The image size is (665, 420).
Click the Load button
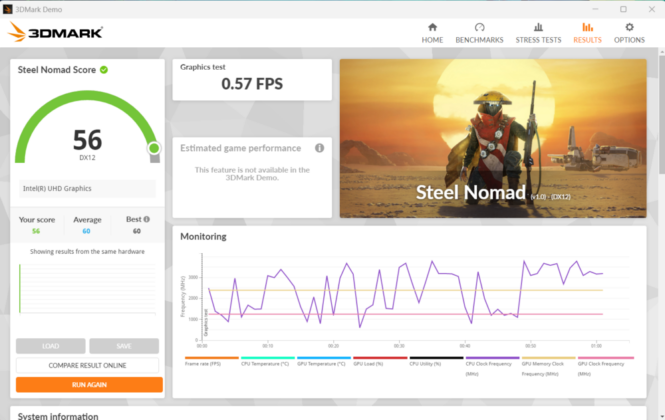[x=50, y=346]
